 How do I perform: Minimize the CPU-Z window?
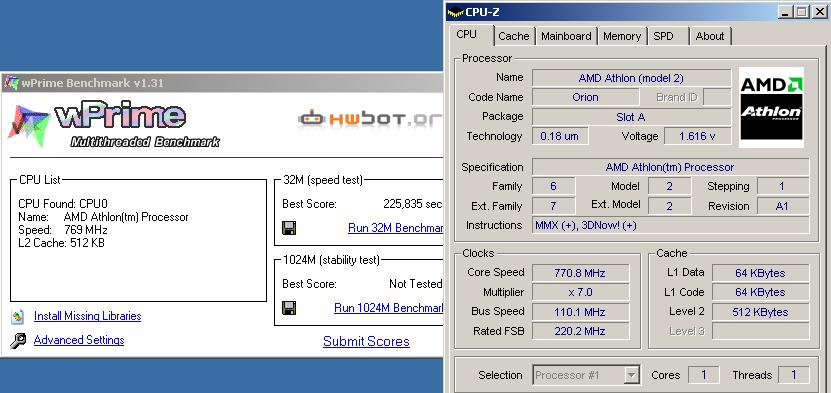click(786, 12)
